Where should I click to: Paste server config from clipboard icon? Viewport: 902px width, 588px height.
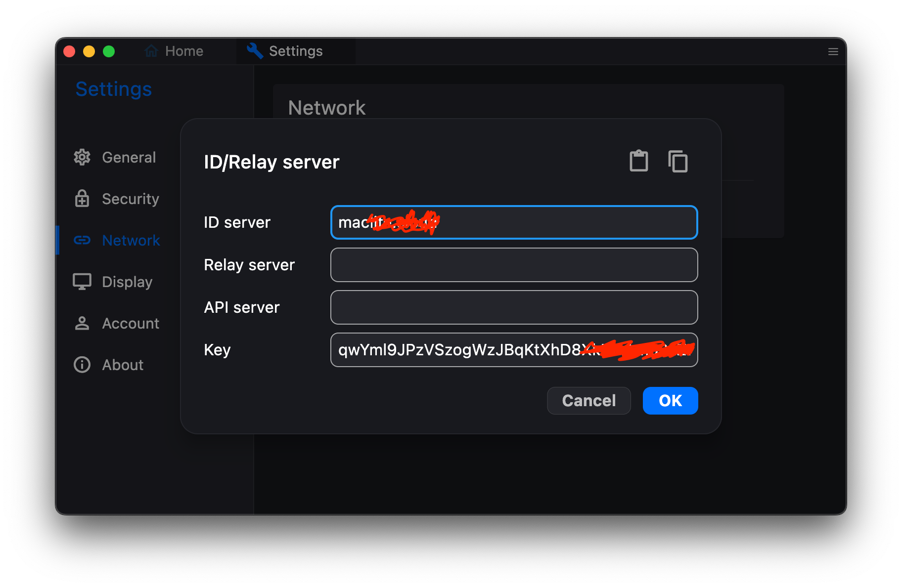[x=638, y=161]
